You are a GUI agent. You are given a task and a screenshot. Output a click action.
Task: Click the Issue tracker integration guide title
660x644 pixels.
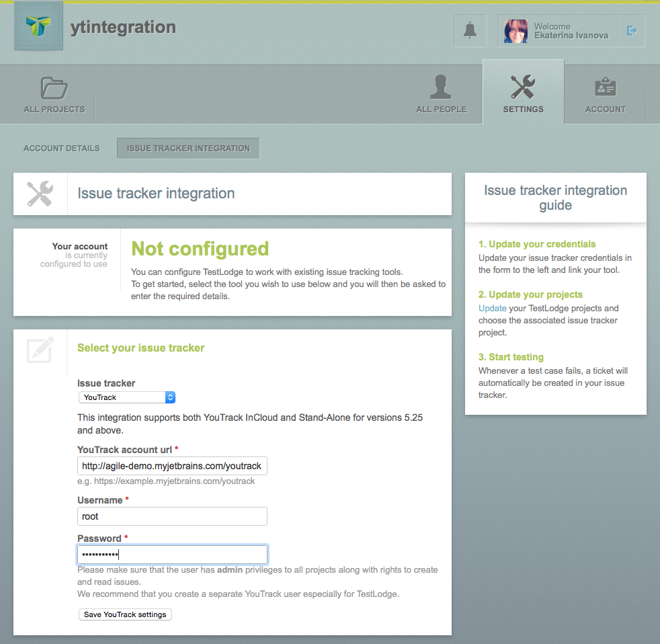click(555, 198)
